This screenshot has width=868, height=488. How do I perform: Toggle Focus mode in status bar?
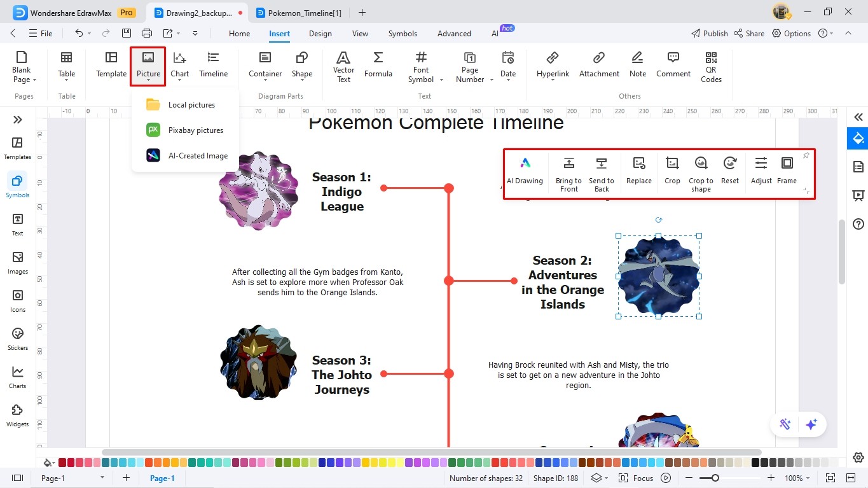636,478
